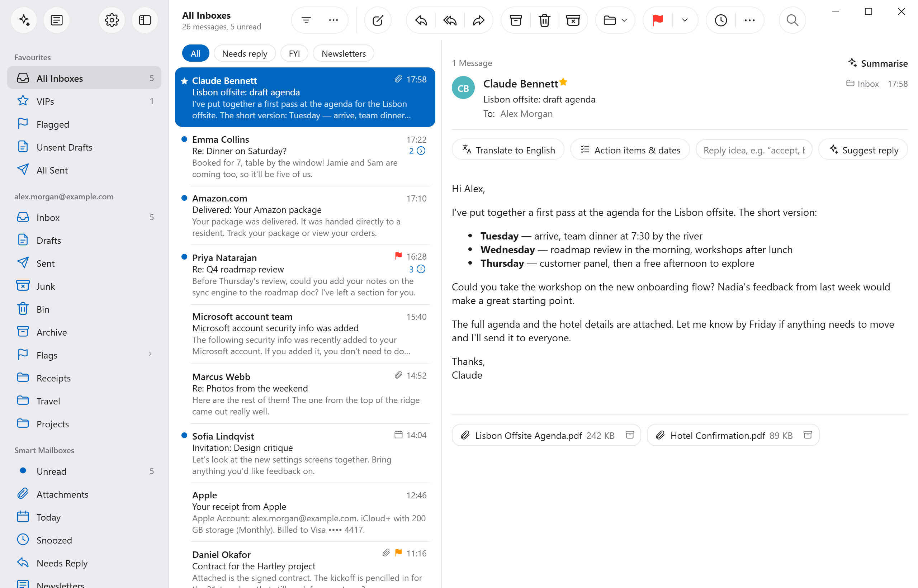The image size is (918, 588).
Task: Switch to the FYI filter tab
Action: [294, 53]
